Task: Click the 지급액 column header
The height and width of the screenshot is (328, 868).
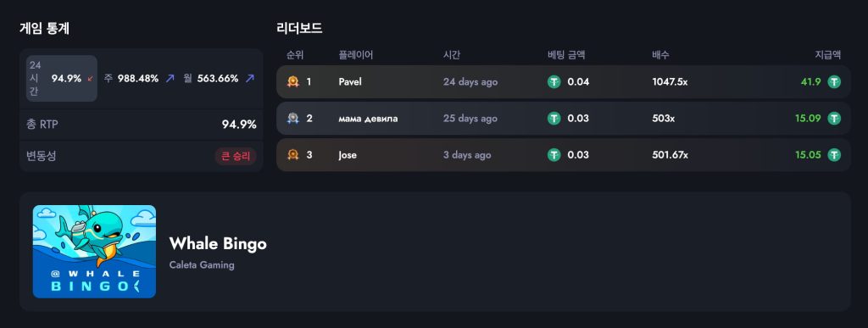Action: pyautogui.click(x=827, y=55)
